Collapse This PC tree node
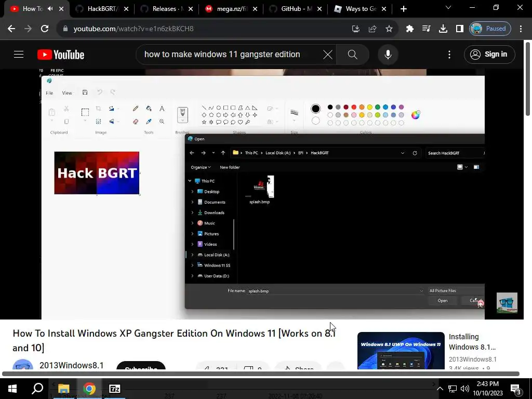The height and width of the screenshot is (399, 532). pos(190,181)
